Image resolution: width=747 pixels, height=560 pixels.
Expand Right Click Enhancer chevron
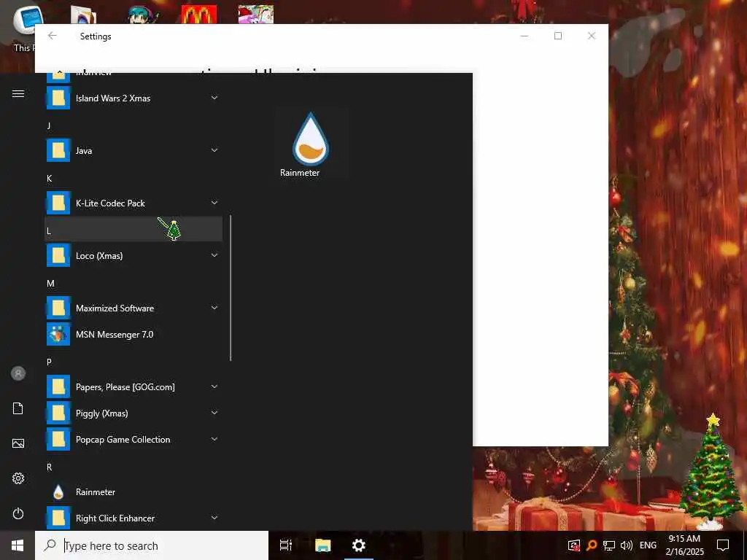214,518
